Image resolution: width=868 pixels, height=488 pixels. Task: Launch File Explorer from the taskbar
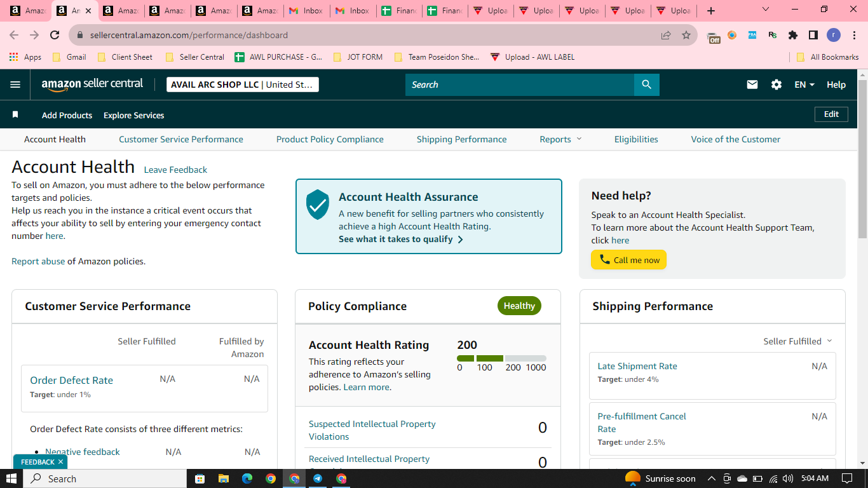tap(223, 478)
